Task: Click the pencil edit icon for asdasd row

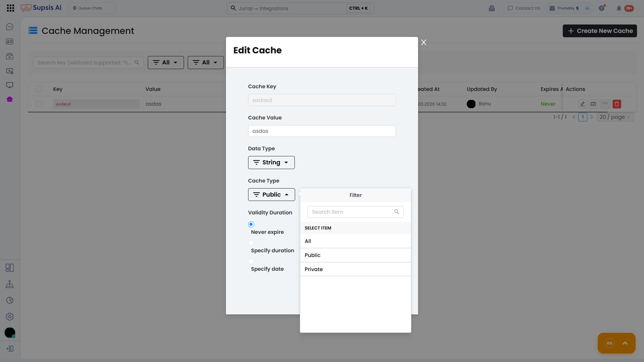Action: click(582, 104)
